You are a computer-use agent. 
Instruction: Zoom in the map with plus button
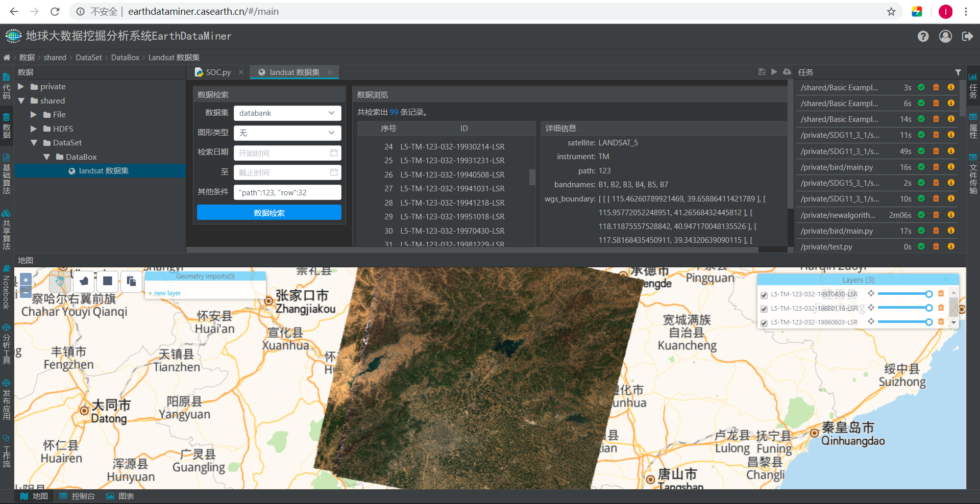point(26,280)
